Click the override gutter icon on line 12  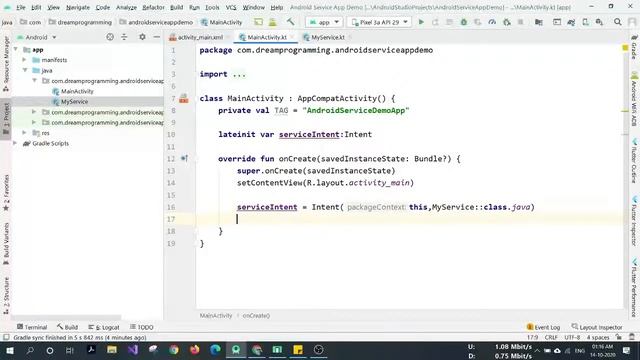(184, 158)
